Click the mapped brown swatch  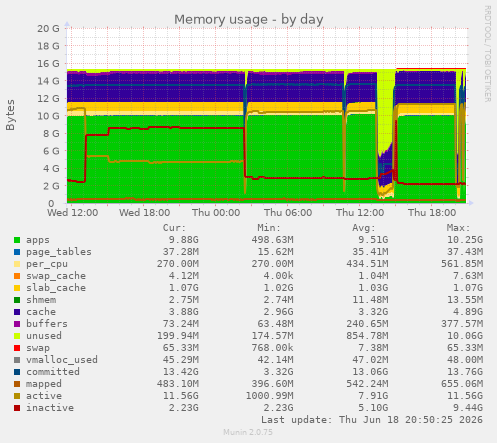(x=17, y=384)
